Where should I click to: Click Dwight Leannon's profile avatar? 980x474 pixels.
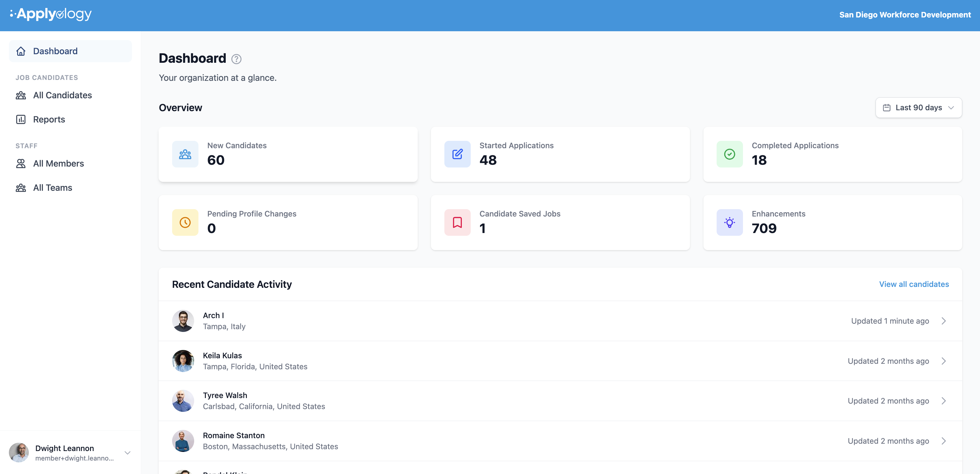coord(19,453)
